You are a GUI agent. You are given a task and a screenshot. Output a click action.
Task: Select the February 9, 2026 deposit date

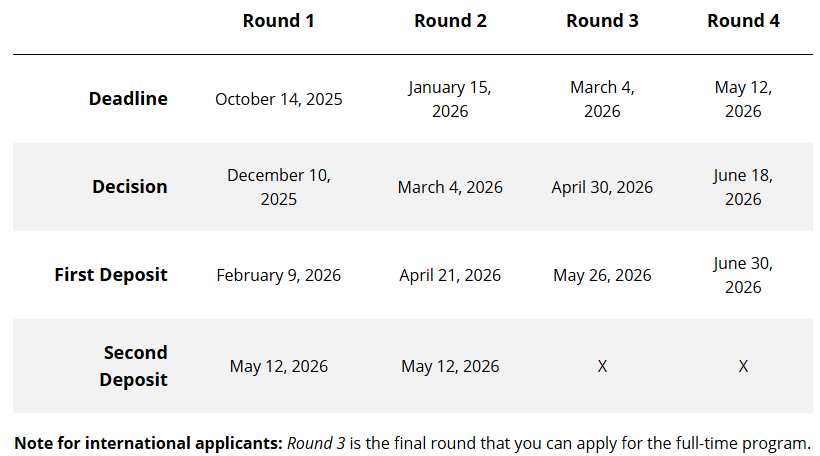[x=278, y=275]
